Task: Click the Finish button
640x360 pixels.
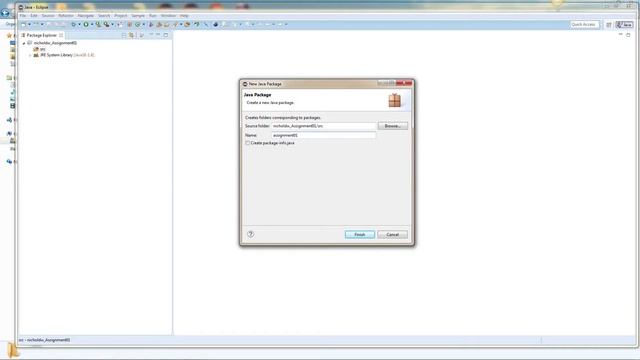Action: pos(360,234)
